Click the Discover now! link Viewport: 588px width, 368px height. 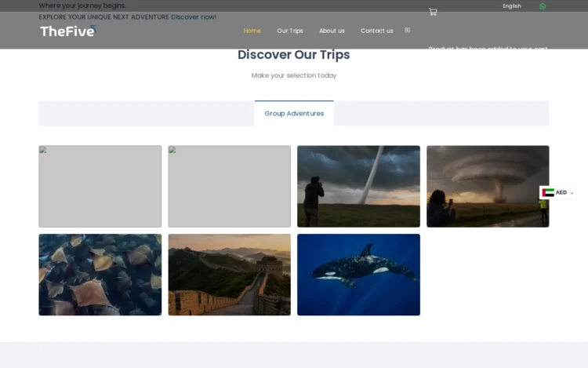194,17
